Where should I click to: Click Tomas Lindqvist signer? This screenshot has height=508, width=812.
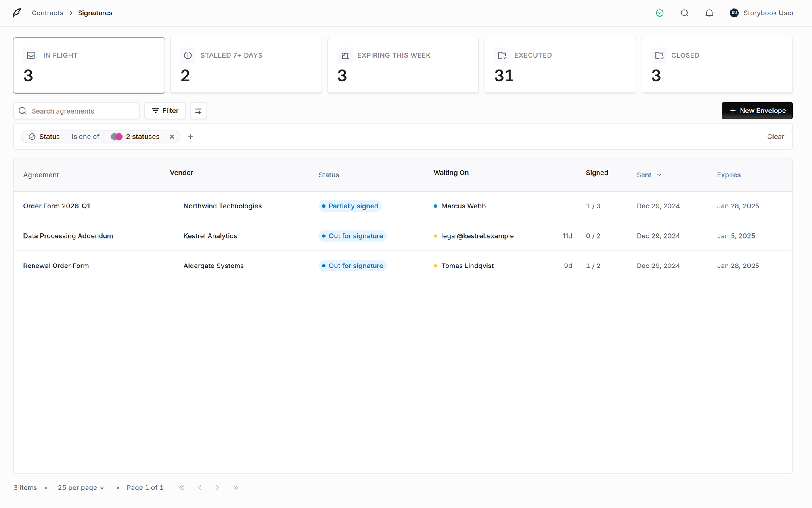(x=467, y=266)
